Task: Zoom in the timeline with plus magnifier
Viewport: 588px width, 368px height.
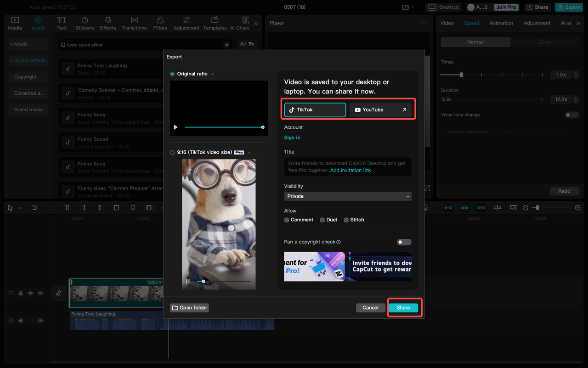Action: [578, 208]
